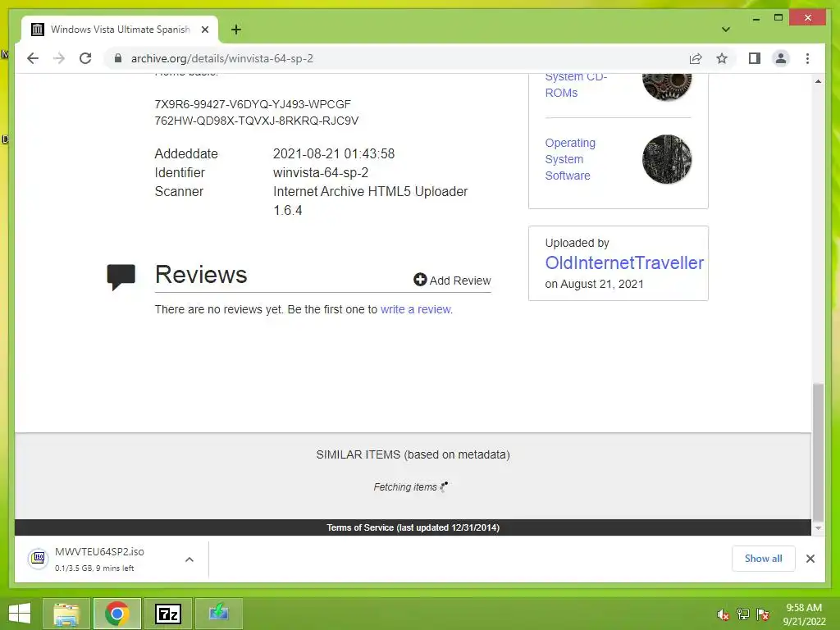Click Show all downloads button
Image resolution: width=840 pixels, height=630 pixels.
pos(763,559)
